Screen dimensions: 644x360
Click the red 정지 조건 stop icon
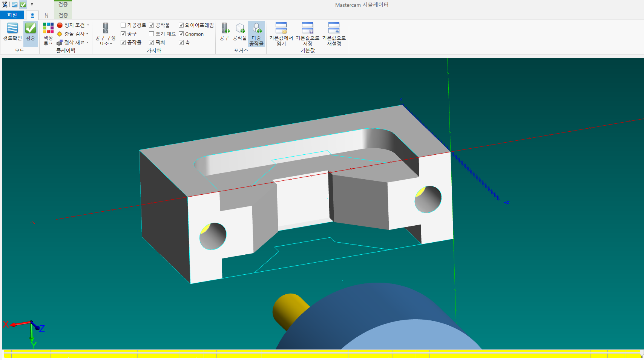(x=60, y=25)
